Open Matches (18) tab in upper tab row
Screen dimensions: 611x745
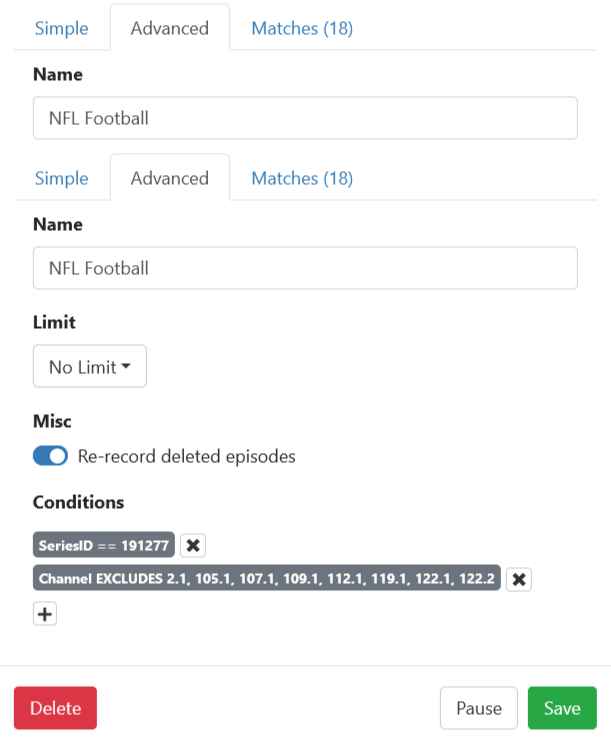tap(302, 28)
